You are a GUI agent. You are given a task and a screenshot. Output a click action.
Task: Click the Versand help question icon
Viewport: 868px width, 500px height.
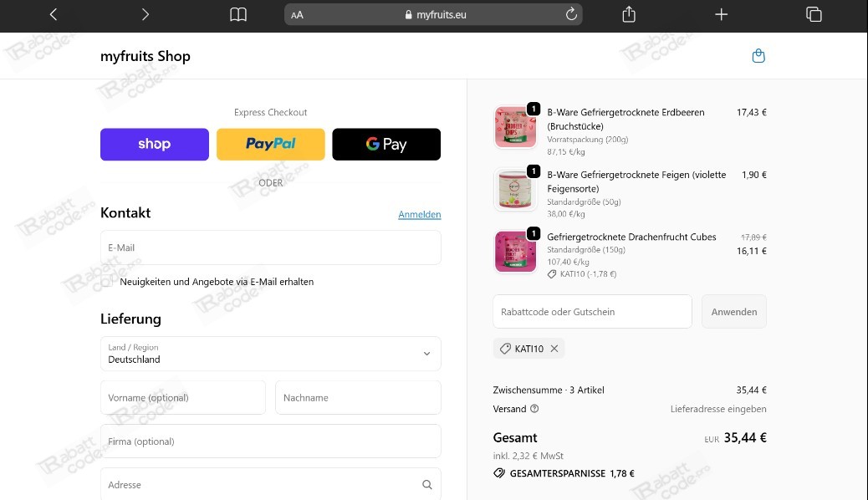pos(534,409)
